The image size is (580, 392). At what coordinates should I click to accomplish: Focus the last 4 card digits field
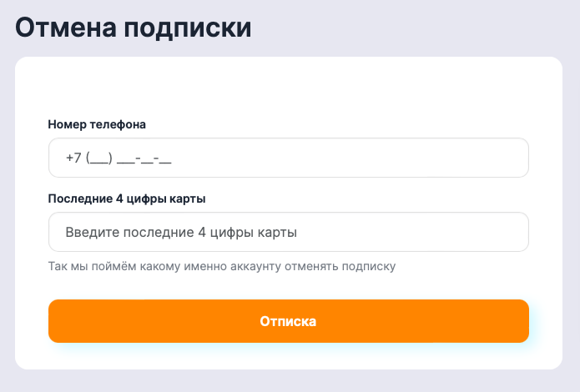(x=288, y=232)
